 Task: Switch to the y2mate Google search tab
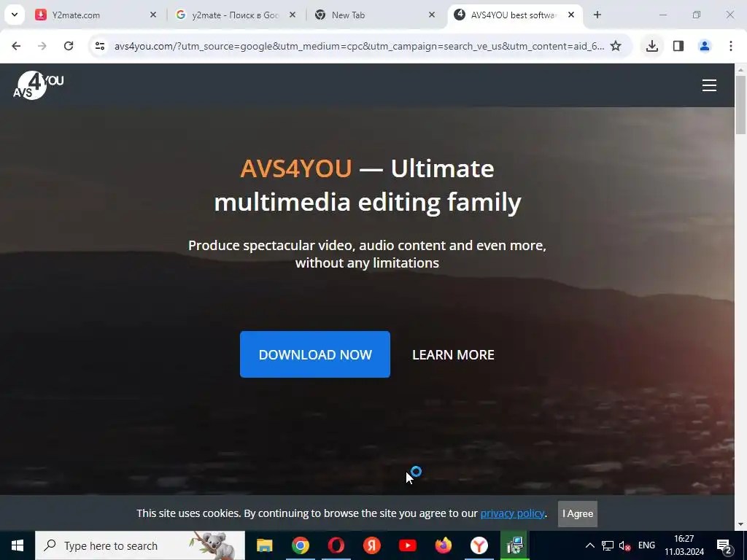click(236, 15)
